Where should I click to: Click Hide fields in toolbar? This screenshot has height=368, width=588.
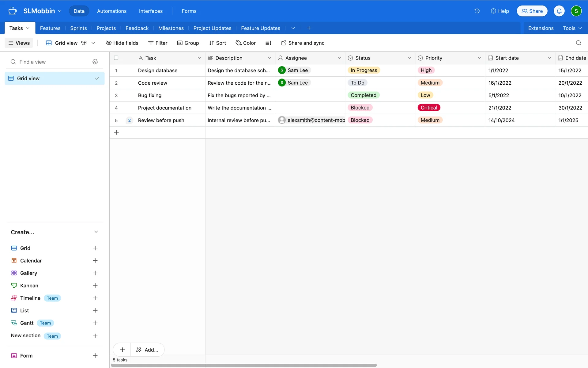click(122, 43)
